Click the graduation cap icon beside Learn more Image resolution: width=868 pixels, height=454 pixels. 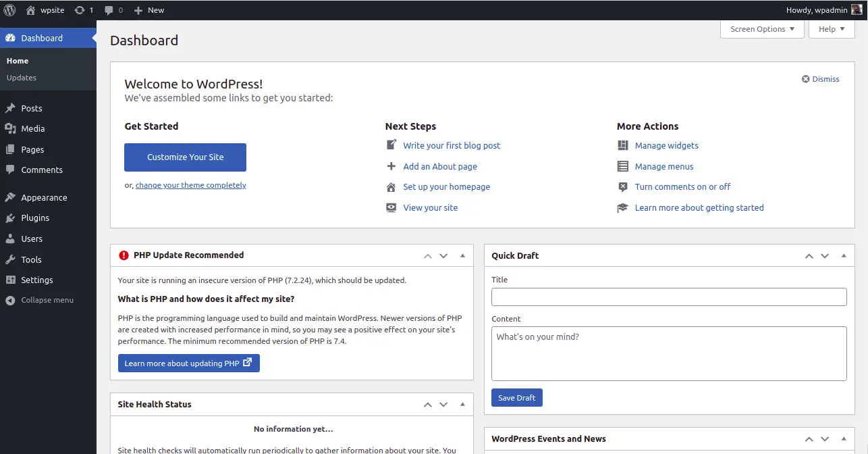[623, 207]
